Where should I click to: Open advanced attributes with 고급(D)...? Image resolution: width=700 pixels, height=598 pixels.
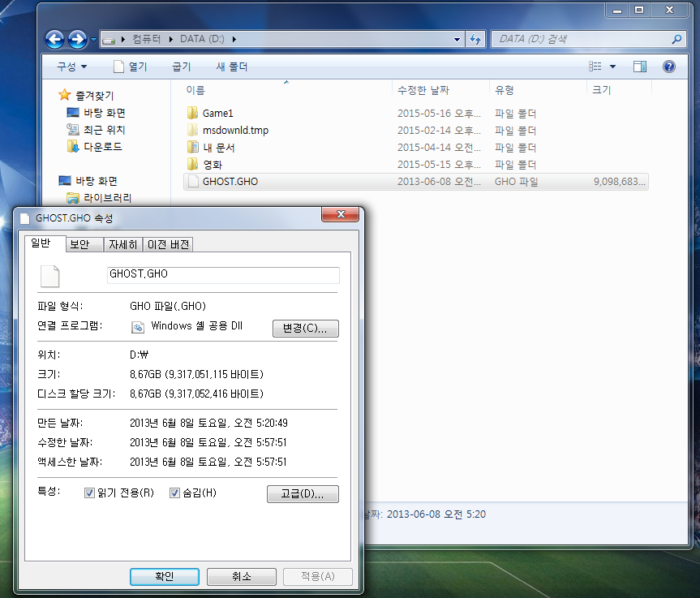point(303,494)
